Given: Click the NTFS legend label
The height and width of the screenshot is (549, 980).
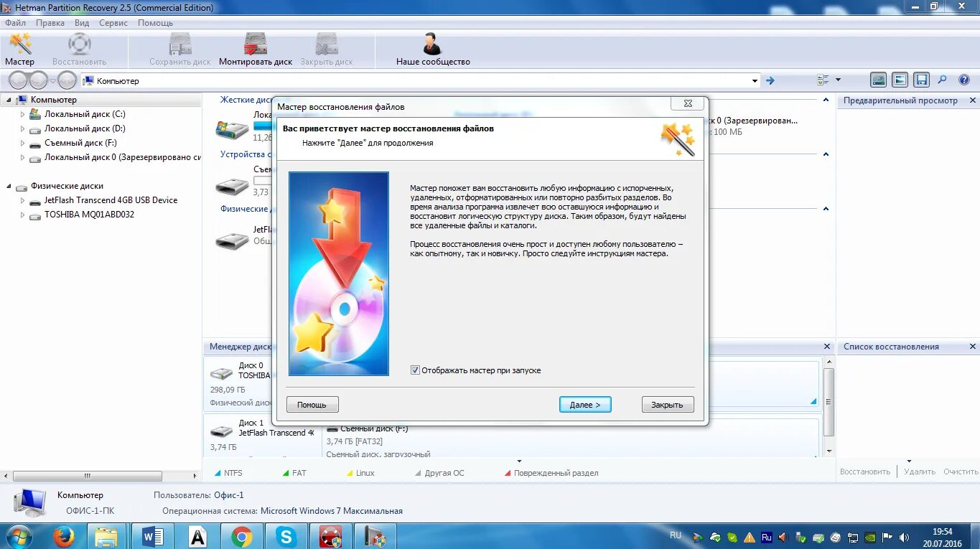Looking at the screenshot, I should pos(233,473).
